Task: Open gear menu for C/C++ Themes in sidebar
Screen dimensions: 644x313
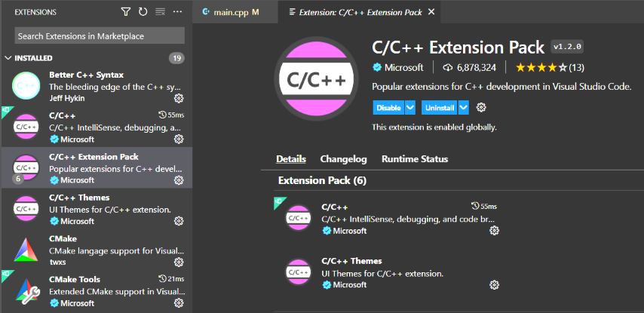Action: coord(179,221)
